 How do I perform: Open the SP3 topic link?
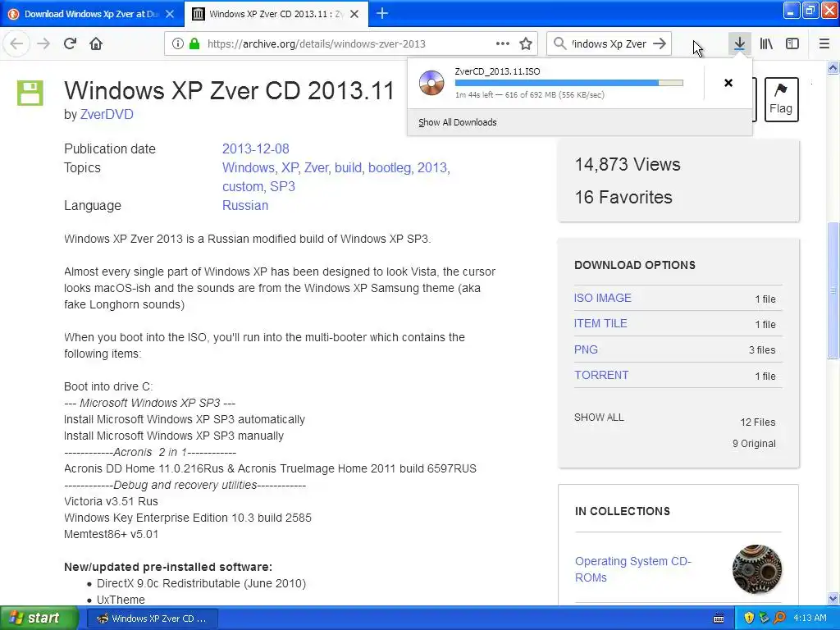pos(282,186)
